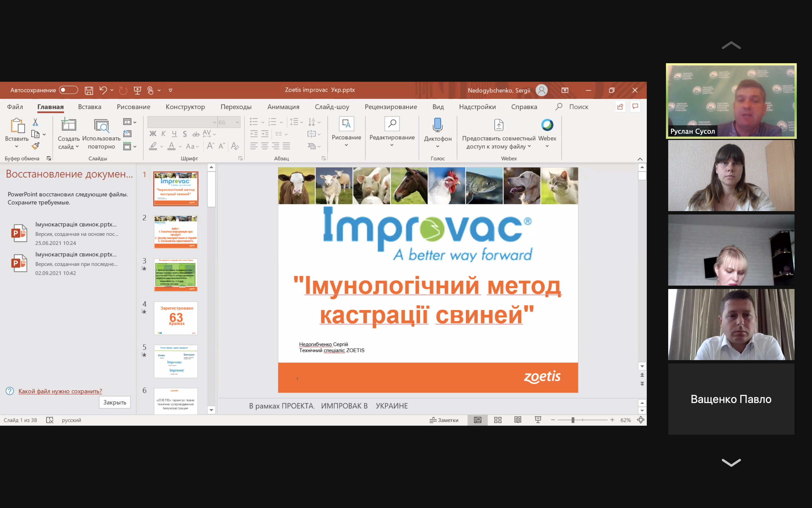Switch to the Конструктор tab
This screenshot has height=508, width=812.
(185, 107)
